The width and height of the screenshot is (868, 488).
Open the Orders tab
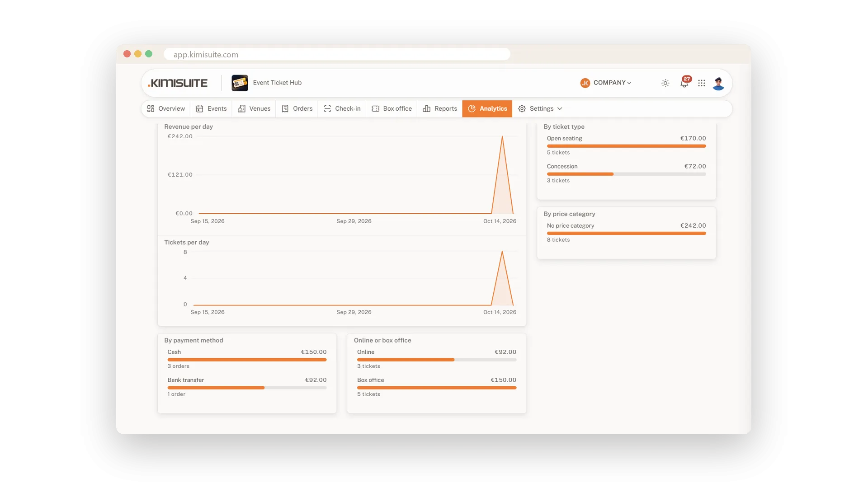point(297,109)
